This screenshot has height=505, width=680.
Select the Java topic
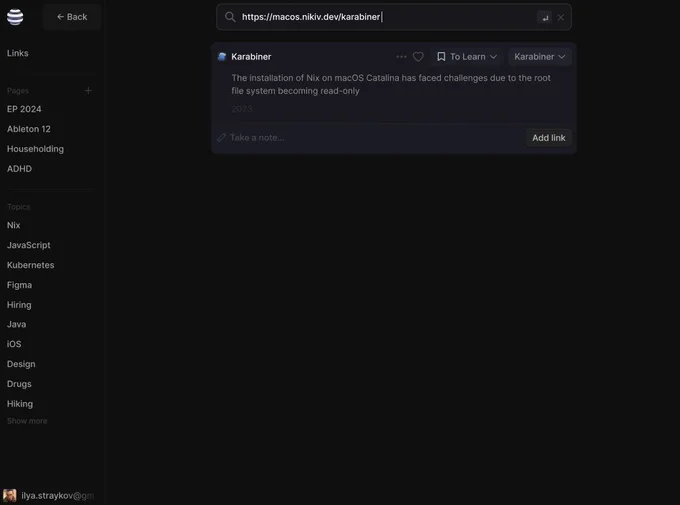[16, 324]
